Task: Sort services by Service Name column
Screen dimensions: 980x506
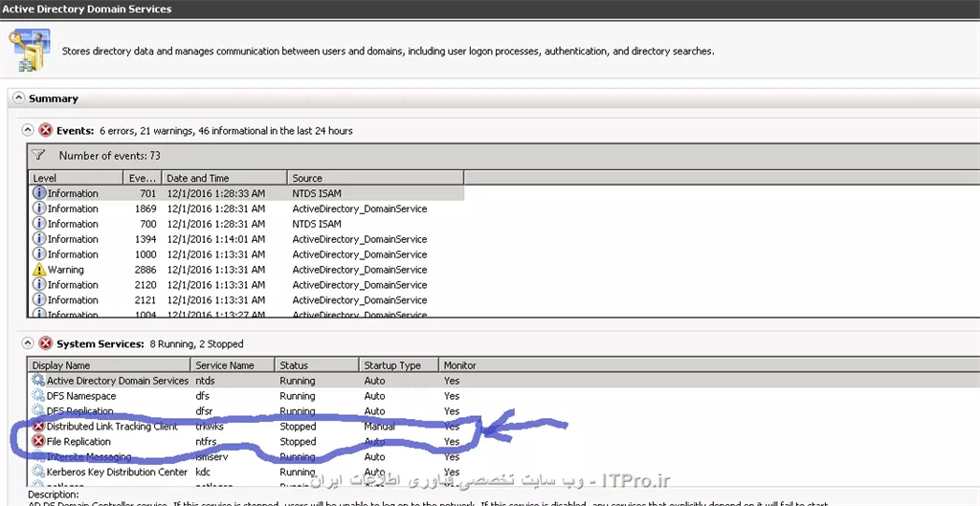Action: point(233,365)
